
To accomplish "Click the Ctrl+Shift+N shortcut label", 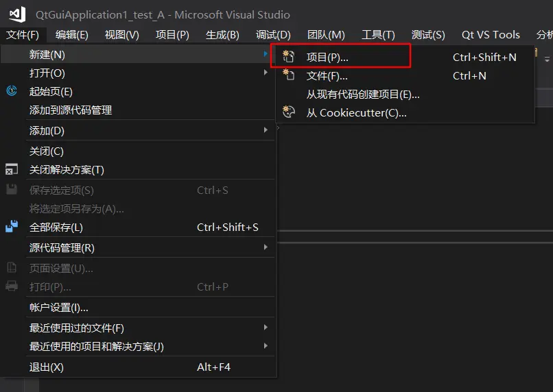I will [484, 57].
